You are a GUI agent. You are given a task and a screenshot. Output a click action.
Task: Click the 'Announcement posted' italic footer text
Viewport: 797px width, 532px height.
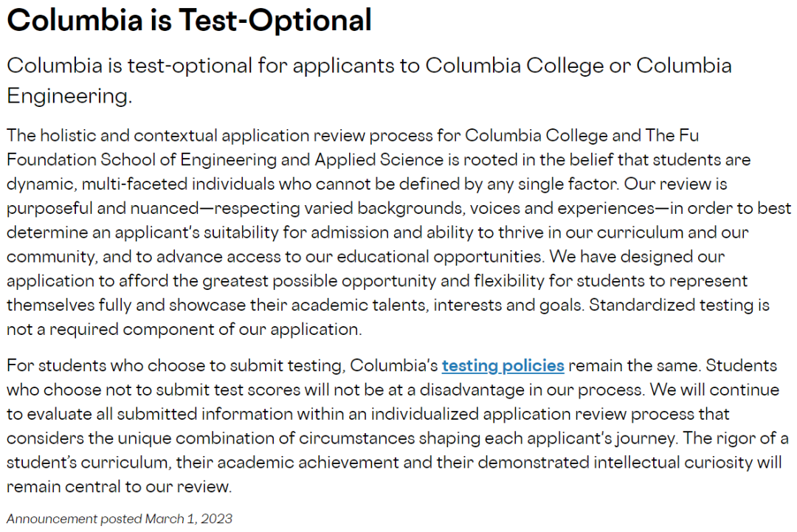[75, 519]
